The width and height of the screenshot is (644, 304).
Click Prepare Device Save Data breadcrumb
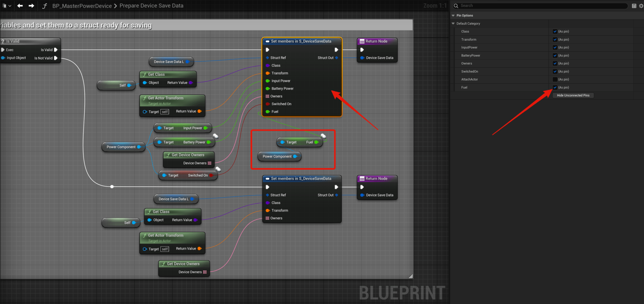(151, 6)
